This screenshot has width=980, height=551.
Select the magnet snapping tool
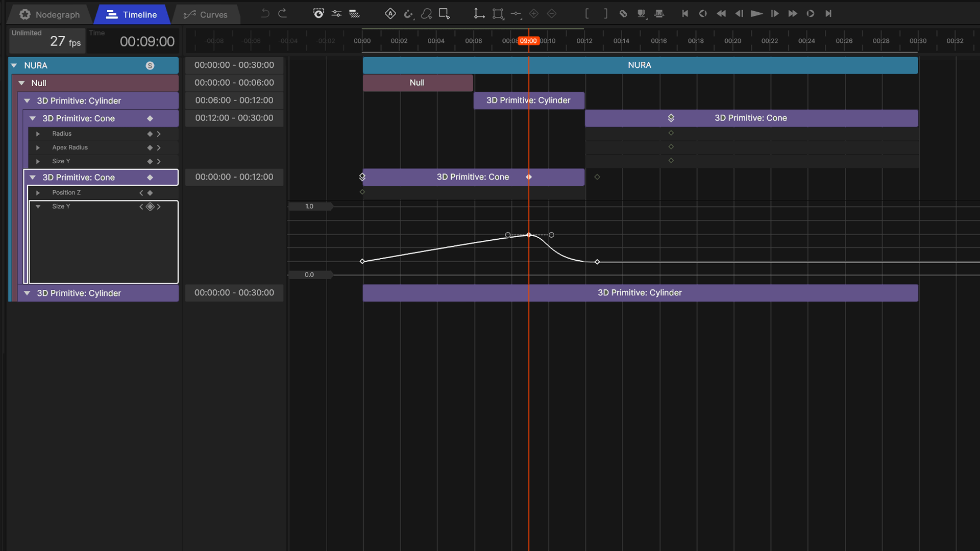[408, 14]
